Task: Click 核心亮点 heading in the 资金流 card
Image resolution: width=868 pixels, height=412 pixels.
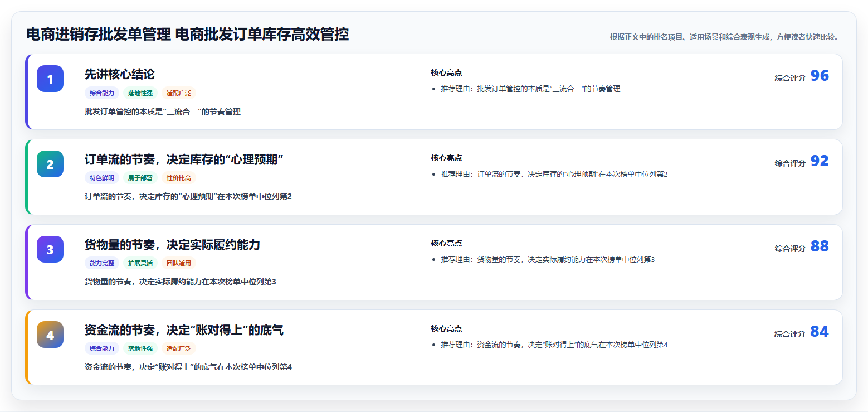Action: [446, 328]
